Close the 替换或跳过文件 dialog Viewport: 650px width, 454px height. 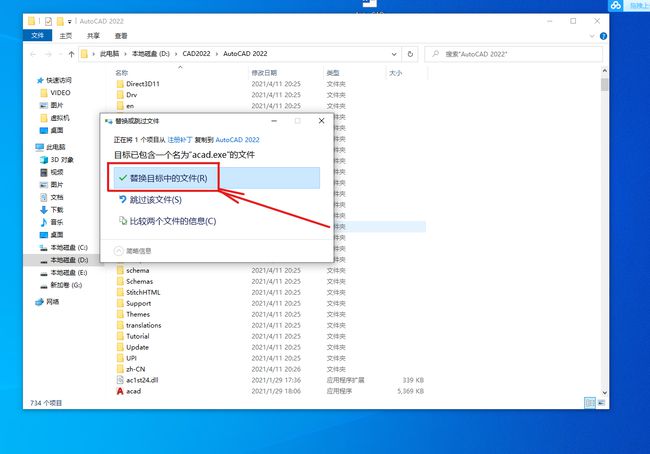pyautogui.click(x=321, y=121)
